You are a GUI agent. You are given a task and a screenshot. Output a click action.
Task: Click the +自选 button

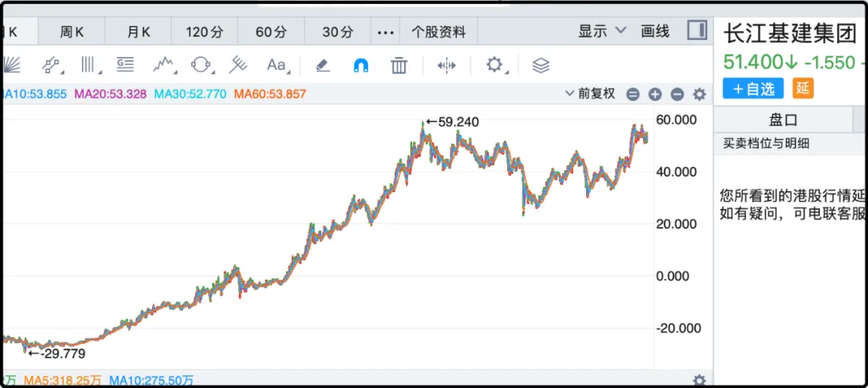[x=752, y=88]
